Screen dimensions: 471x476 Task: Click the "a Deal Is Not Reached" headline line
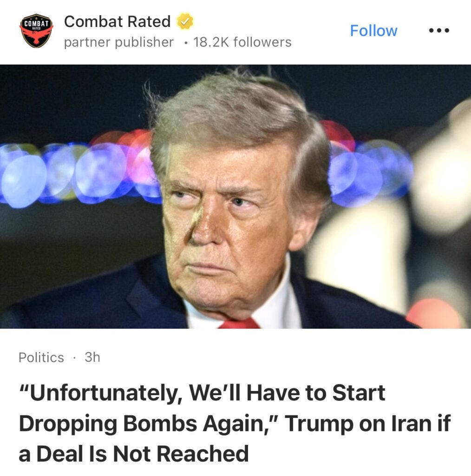click(134, 454)
